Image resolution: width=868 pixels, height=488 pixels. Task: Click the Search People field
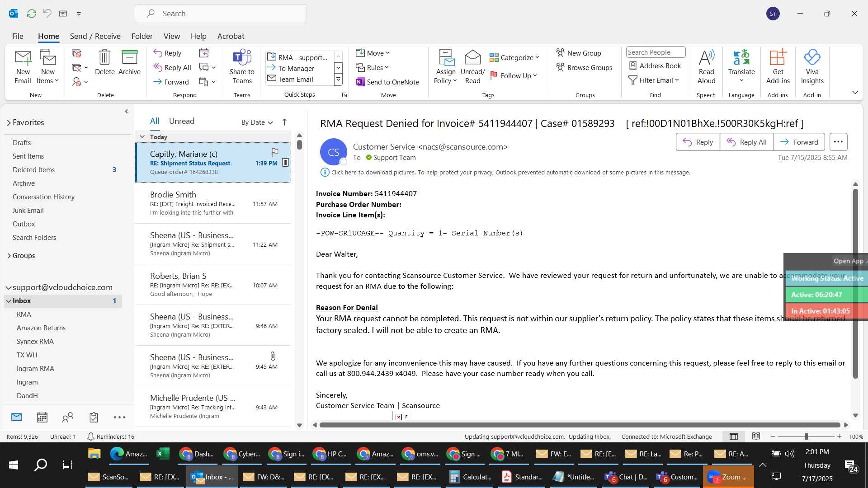(x=656, y=52)
